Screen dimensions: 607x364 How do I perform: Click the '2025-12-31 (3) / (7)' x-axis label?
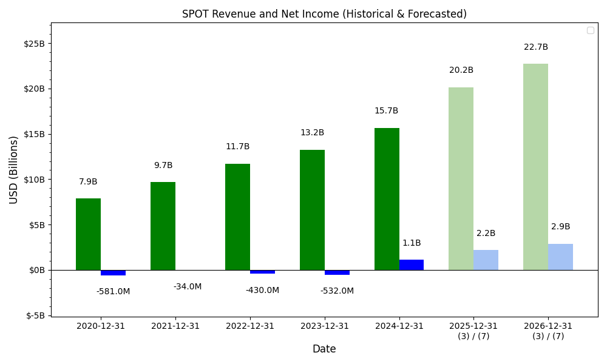[x=473, y=331]
